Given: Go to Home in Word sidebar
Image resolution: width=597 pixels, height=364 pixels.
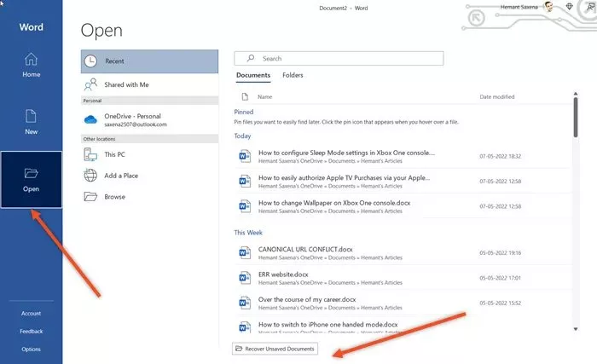Looking at the screenshot, I should pyautogui.click(x=31, y=66).
